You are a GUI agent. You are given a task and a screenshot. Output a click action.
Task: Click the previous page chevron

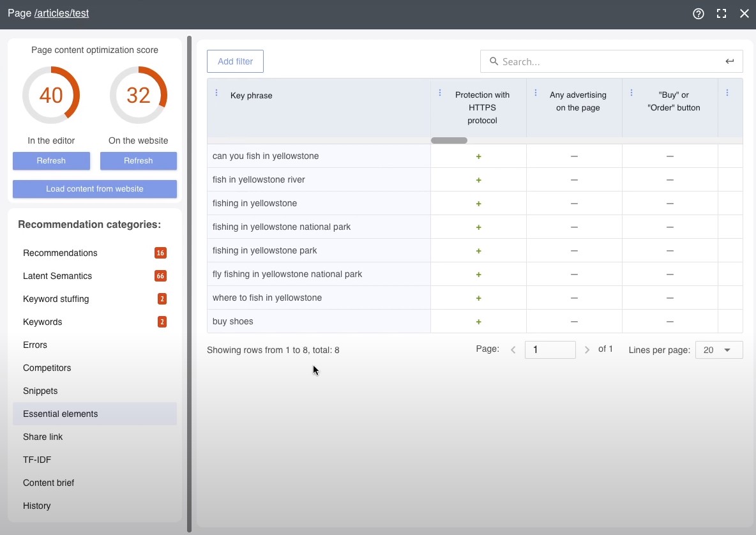[x=513, y=350]
